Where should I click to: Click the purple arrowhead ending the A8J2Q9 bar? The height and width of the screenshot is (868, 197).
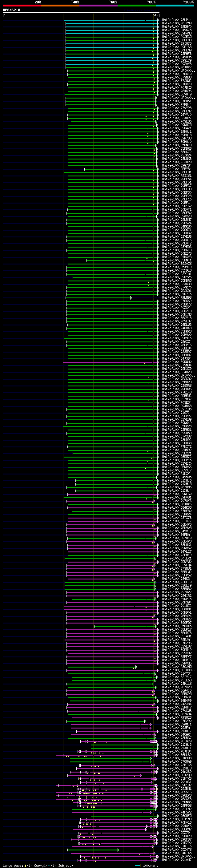point(141,776)
